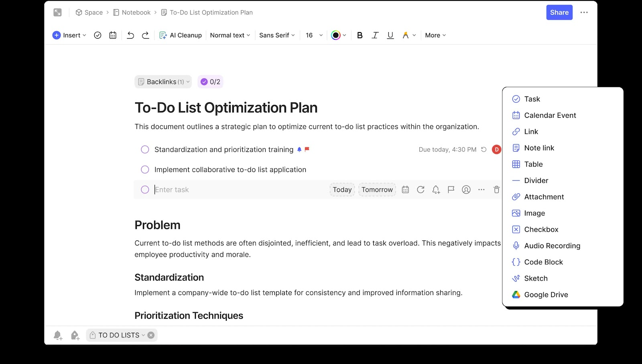Add a reminder using the bell icon on the task row
Screen dimensions: 642x364
[x=435, y=190]
